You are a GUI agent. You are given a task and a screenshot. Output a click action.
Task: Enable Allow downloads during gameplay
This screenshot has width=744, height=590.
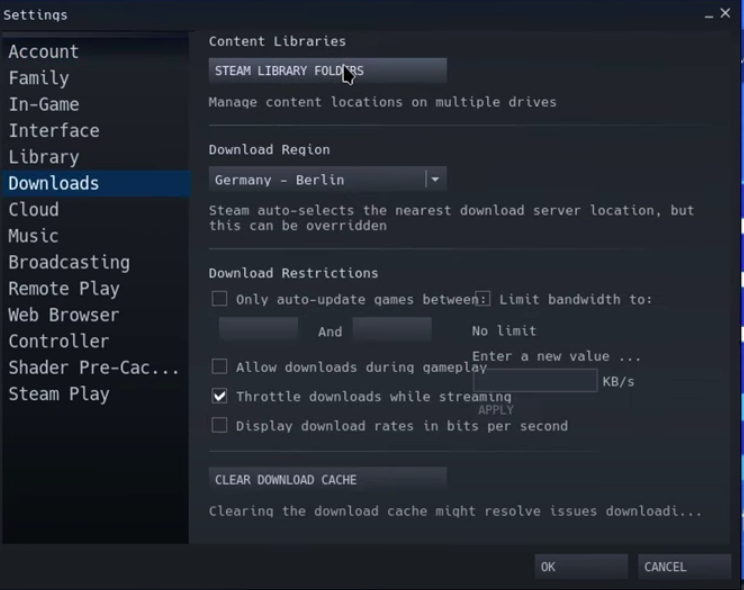pyautogui.click(x=219, y=366)
